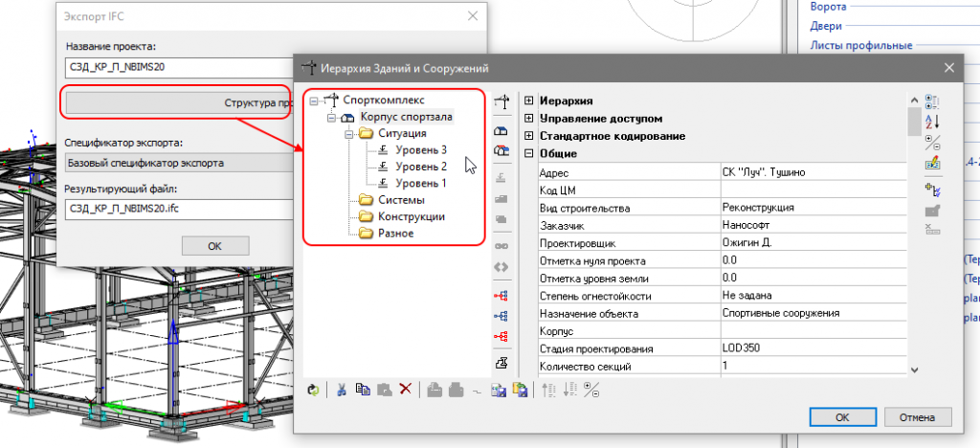Select Уровень 2 in hierarchy tree
Image resolution: width=980 pixels, height=448 pixels.
(421, 167)
